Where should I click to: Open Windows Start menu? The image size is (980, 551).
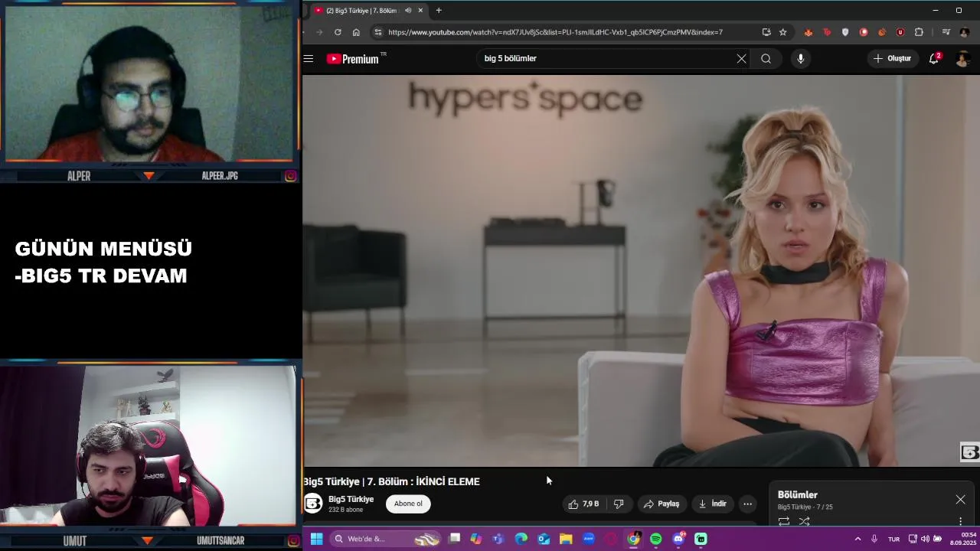(316, 539)
